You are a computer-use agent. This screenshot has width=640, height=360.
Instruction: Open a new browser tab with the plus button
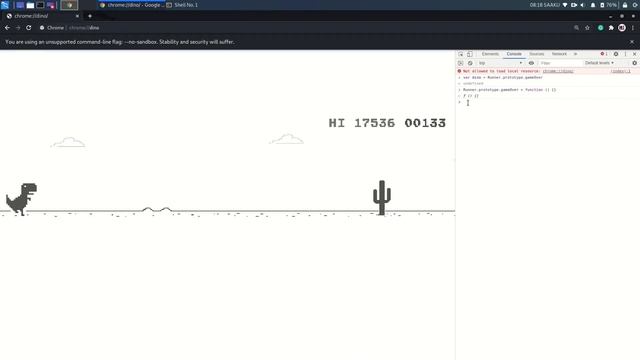pos(90,16)
